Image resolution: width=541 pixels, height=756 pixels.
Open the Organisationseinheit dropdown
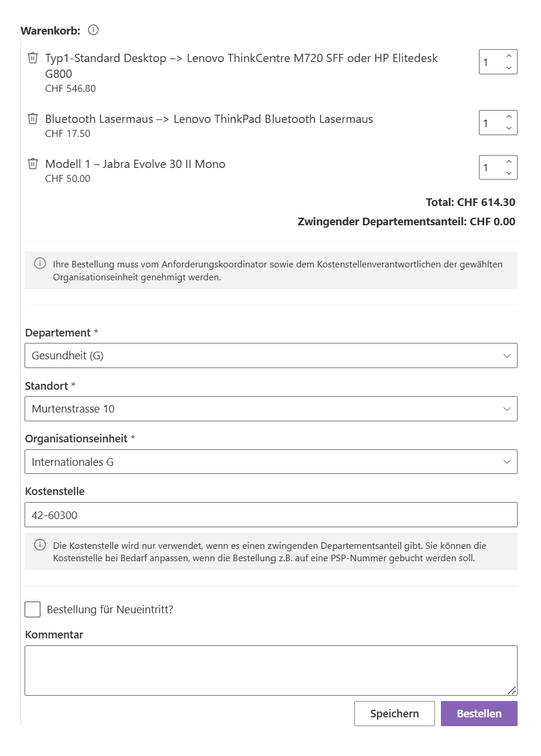(271, 462)
